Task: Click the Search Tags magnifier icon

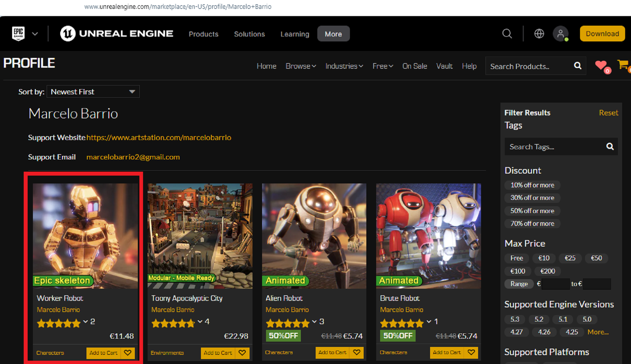Action: tap(610, 147)
